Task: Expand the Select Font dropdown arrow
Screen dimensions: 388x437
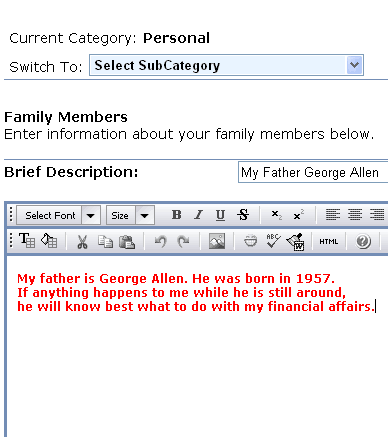Action: (90, 215)
